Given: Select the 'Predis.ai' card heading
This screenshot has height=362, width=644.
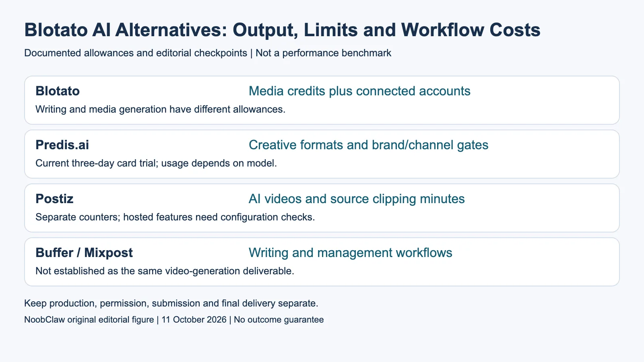Looking at the screenshot, I should point(62,145).
